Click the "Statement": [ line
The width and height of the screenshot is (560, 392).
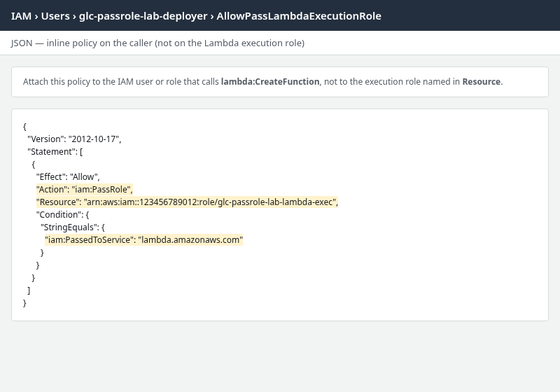[55, 152]
